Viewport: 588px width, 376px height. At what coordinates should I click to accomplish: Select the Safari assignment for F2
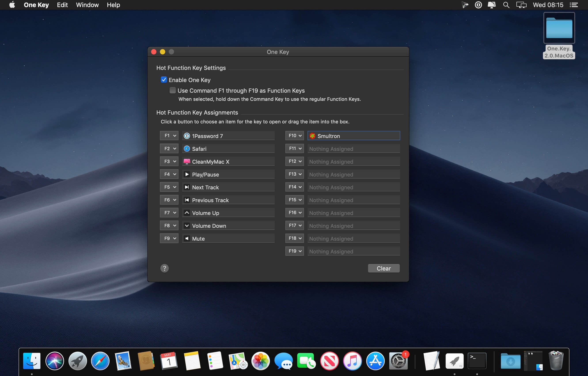pyautogui.click(x=228, y=148)
